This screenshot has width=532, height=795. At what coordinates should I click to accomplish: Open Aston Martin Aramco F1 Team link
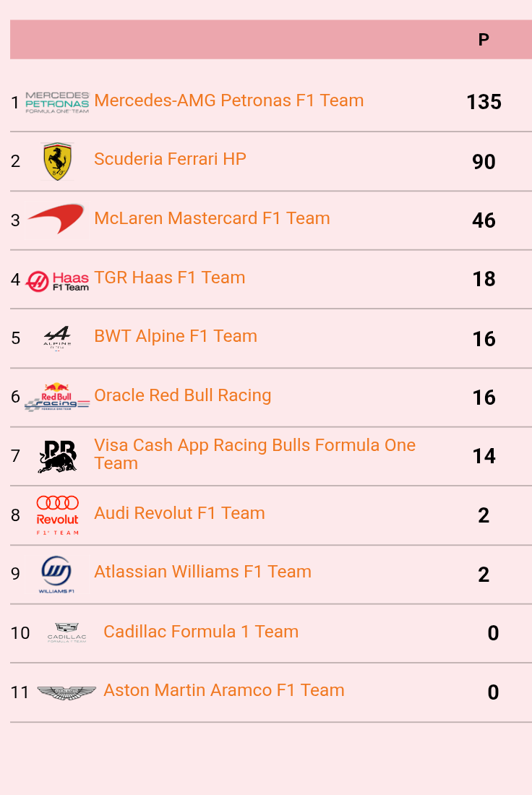click(223, 690)
